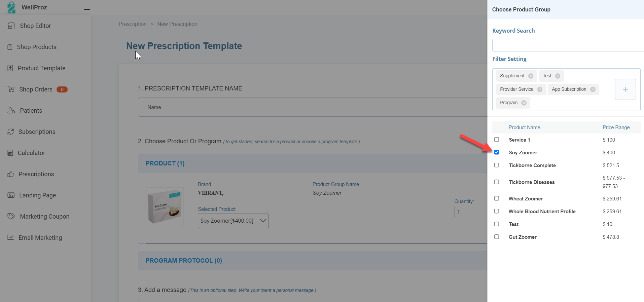Click New Prescription breadcrumb
This screenshot has width=644, height=302.
(x=177, y=24)
